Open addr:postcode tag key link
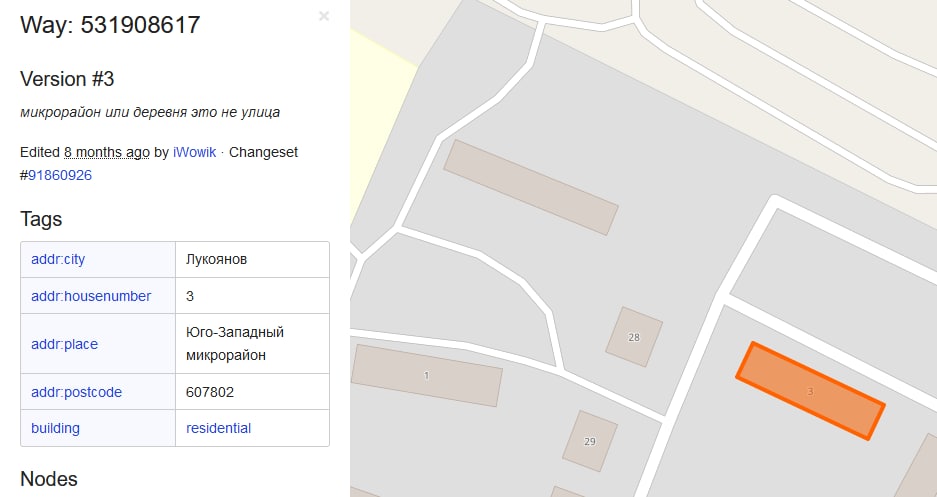937x497 pixels. point(76,392)
